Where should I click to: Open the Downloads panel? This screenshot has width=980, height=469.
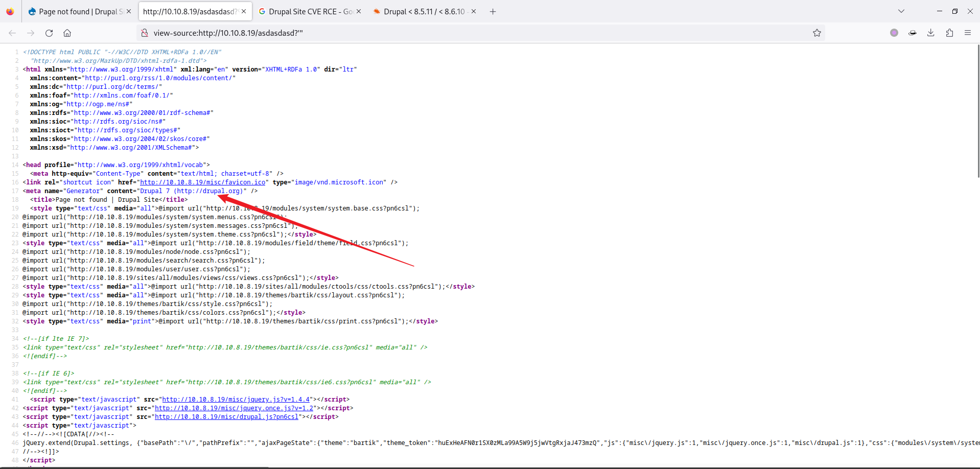(931, 33)
